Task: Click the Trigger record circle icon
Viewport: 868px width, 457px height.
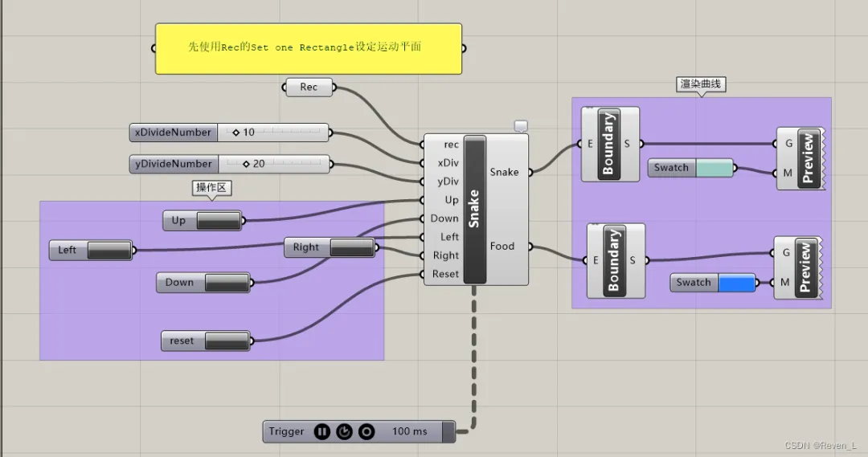Action: tap(366, 431)
